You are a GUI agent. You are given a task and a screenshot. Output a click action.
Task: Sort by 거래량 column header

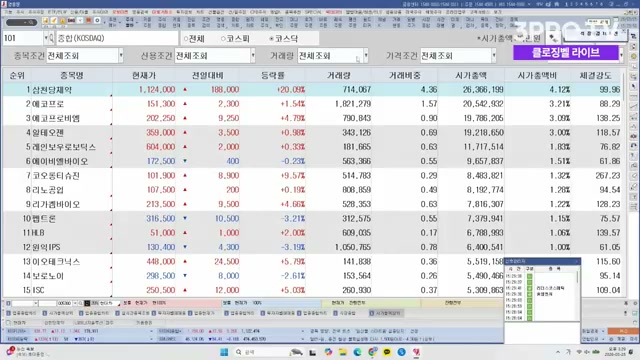coord(338,76)
